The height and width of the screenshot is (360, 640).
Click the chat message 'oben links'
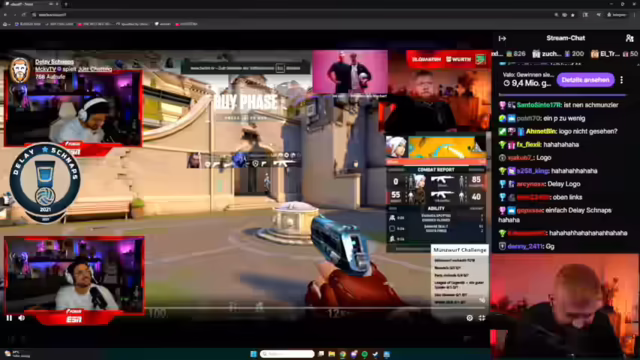click(x=568, y=197)
